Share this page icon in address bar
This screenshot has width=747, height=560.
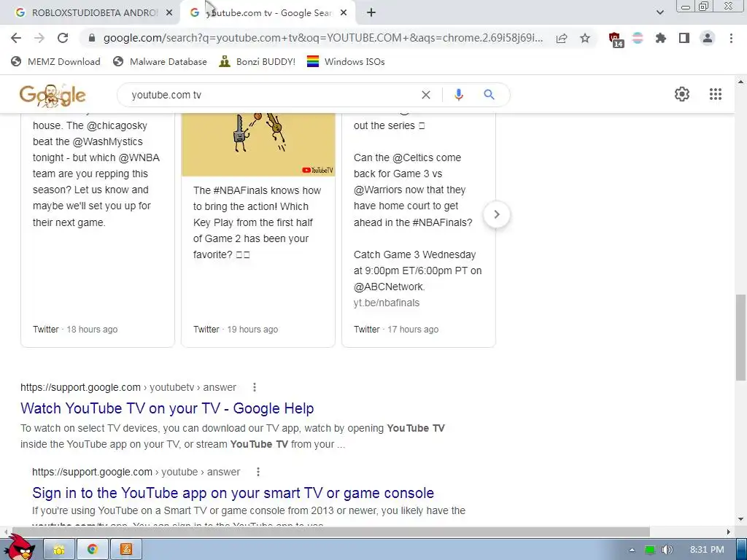562,38
